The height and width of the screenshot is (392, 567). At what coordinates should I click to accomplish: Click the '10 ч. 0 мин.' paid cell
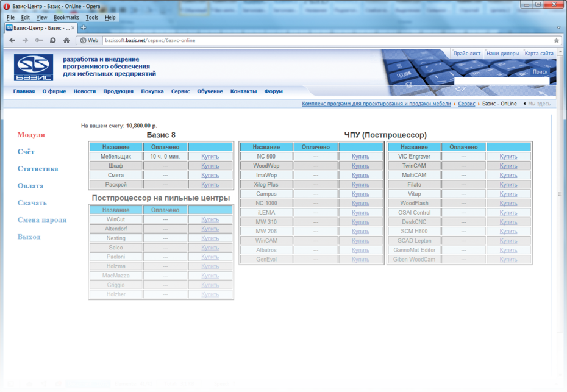pos(165,157)
